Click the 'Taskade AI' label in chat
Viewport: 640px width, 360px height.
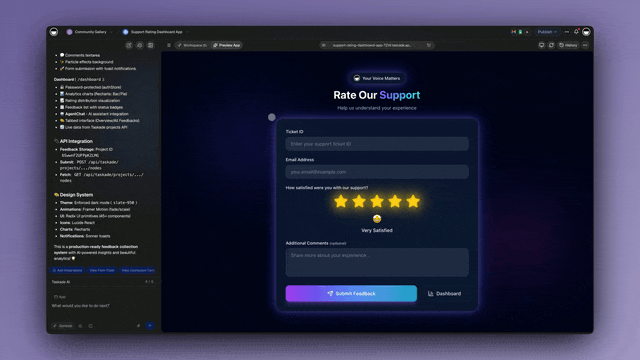click(61, 282)
